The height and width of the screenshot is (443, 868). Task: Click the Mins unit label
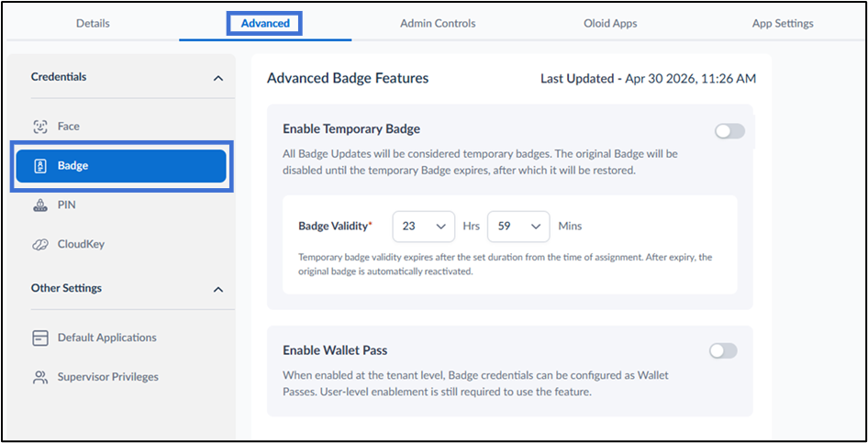click(x=570, y=227)
